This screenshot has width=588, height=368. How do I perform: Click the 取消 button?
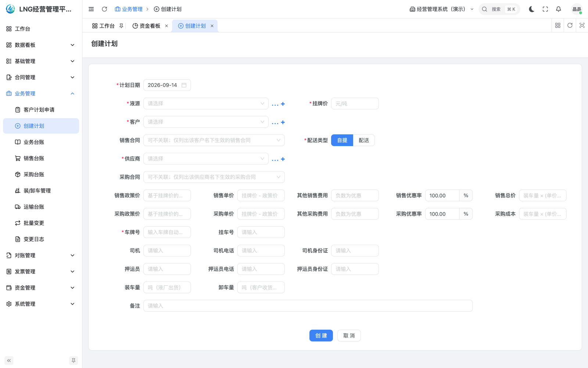(349, 336)
